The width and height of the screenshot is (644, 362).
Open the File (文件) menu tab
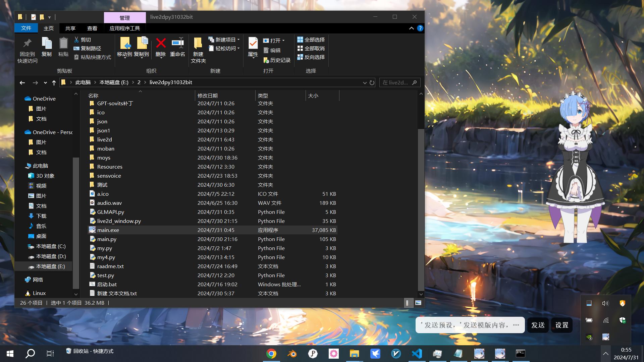tap(26, 28)
